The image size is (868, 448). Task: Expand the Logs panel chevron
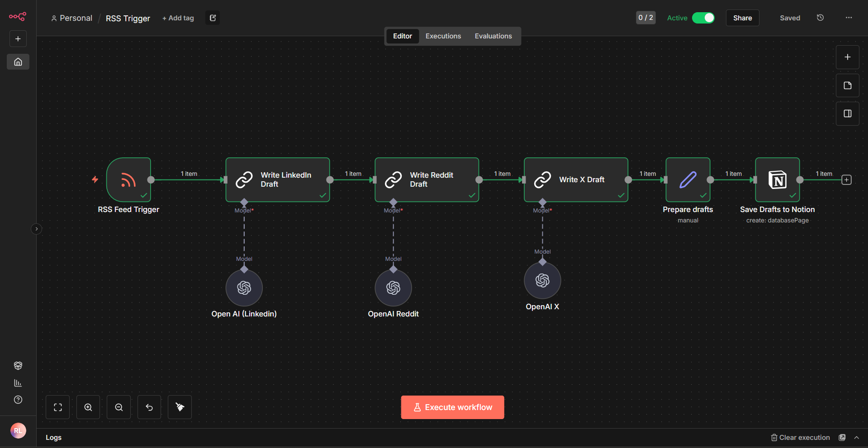(x=856, y=438)
